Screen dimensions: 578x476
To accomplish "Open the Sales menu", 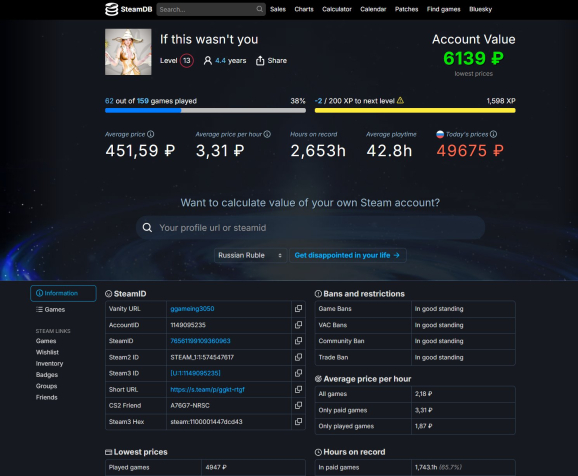I will (x=278, y=9).
